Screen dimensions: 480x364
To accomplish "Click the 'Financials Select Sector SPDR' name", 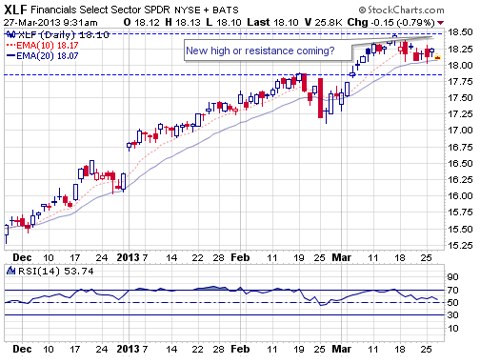I will click(x=100, y=10).
